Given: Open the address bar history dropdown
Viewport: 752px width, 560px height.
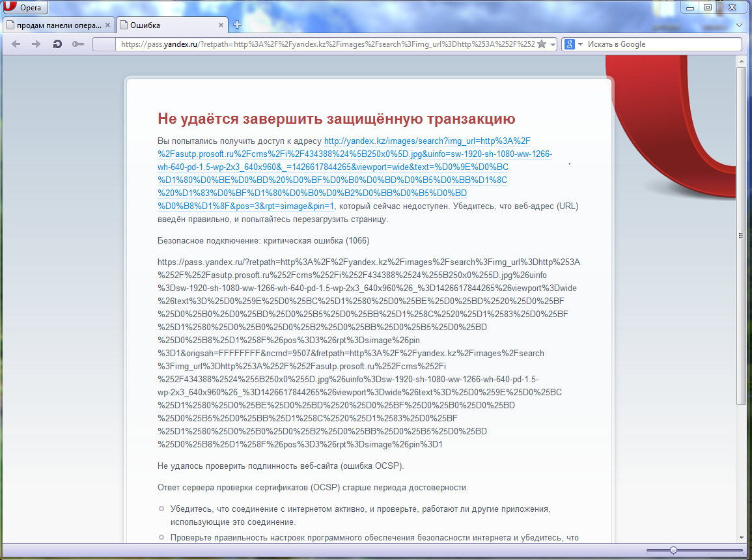Looking at the screenshot, I should tap(553, 44).
